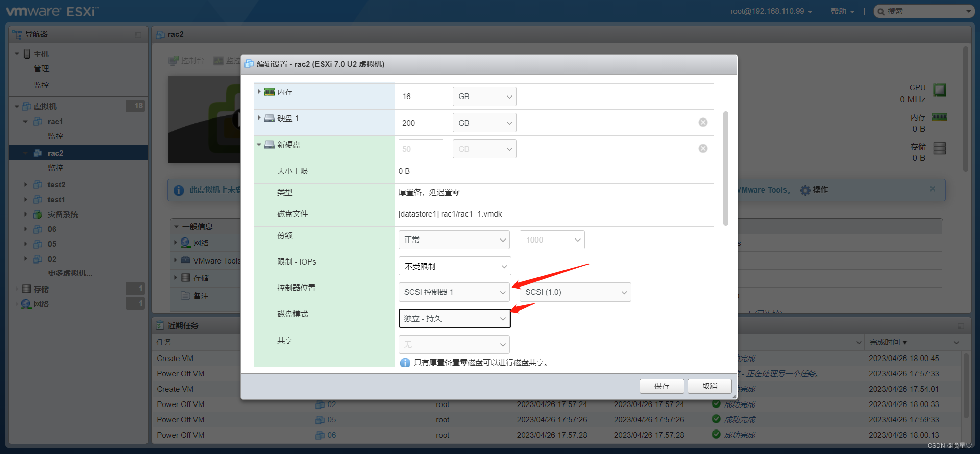Expand the test1 tree node
This screenshot has height=454, width=980.
tap(25, 199)
